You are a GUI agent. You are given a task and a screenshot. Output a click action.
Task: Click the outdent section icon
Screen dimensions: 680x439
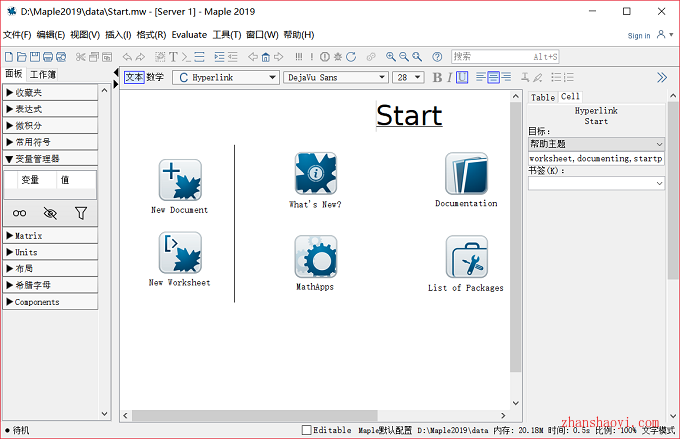pos(233,57)
